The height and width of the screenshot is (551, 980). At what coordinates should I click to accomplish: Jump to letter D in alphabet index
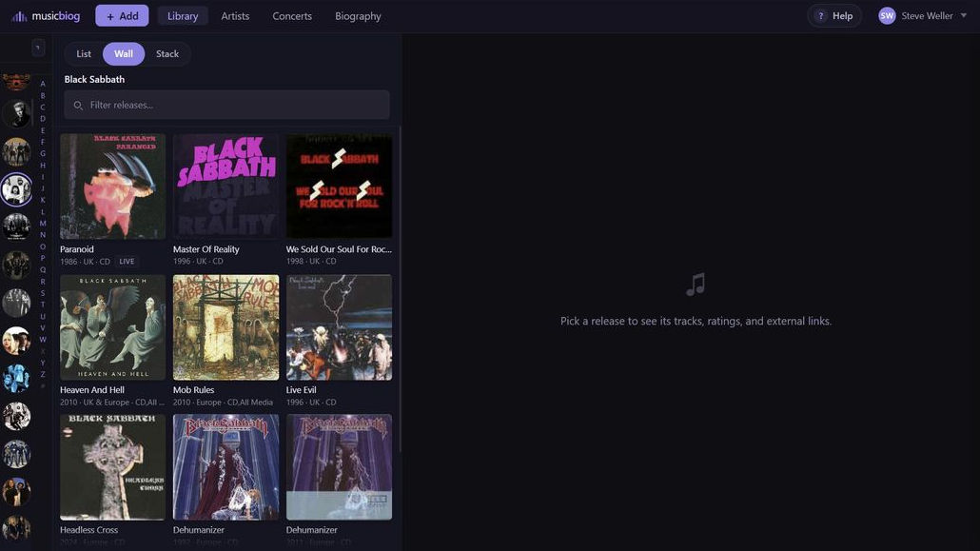[43, 119]
